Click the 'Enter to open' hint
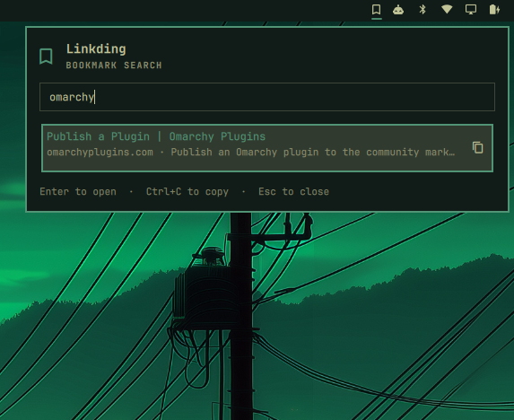Image resolution: width=514 pixels, height=420 pixels. 78,191
